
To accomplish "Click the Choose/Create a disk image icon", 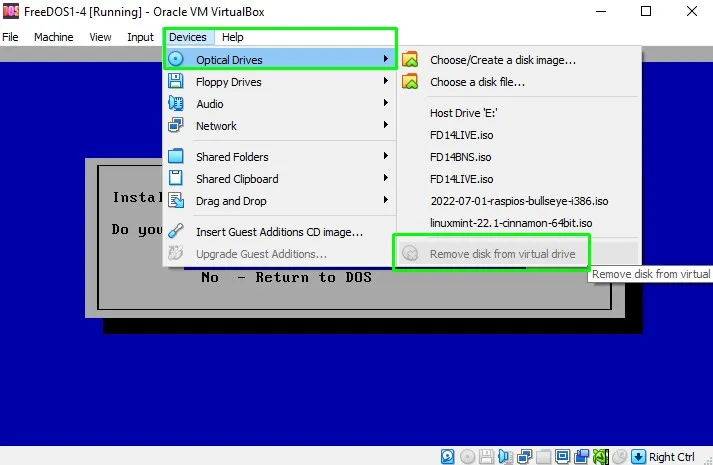I will tap(410, 60).
